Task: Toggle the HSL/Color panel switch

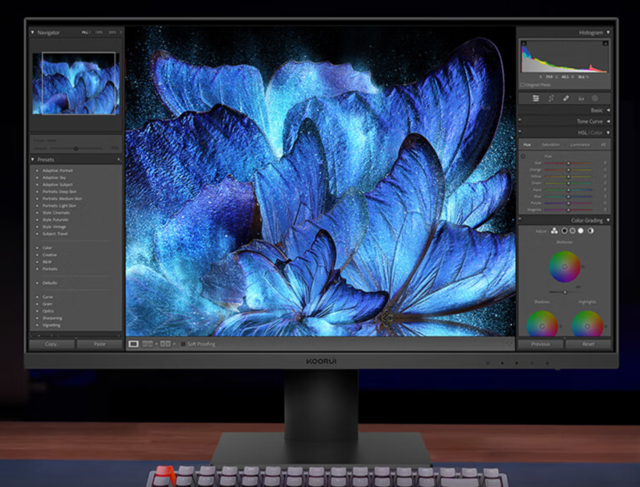Action: [x=520, y=131]
